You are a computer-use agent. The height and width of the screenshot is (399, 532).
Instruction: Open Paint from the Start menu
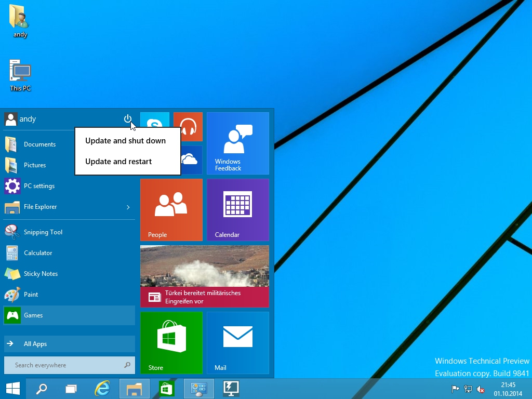[x=31, y=295]
